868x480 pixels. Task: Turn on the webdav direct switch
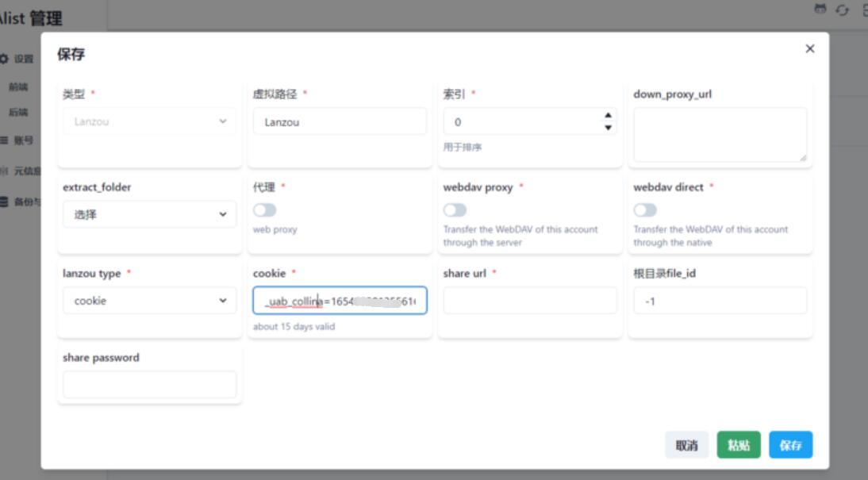645,210
